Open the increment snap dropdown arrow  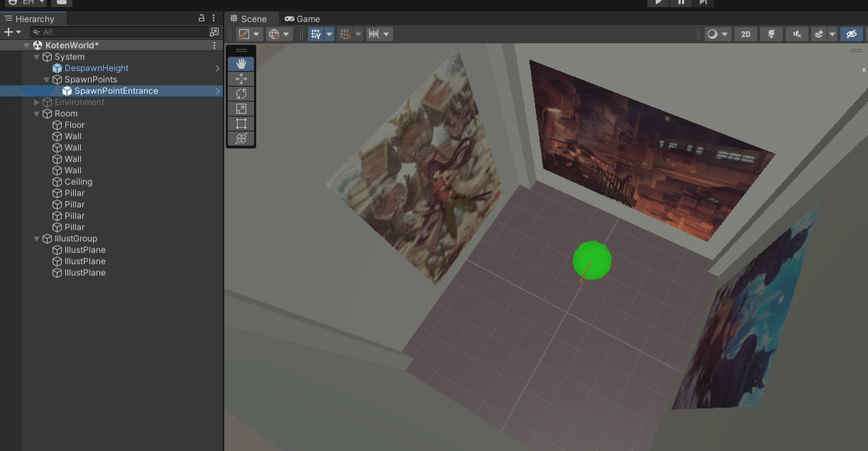point(387,34)
